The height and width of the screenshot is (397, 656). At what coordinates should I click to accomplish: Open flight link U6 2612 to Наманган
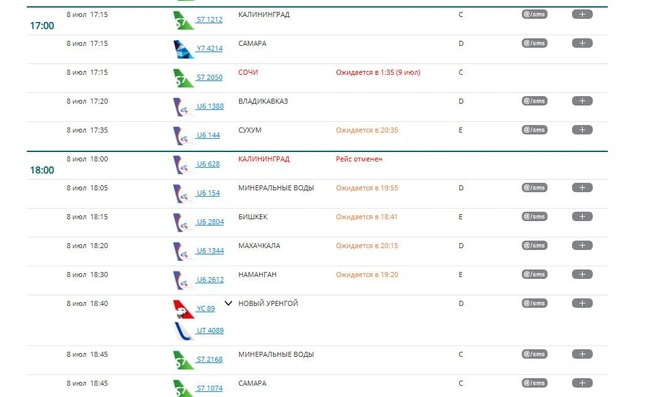pos(210,279)
